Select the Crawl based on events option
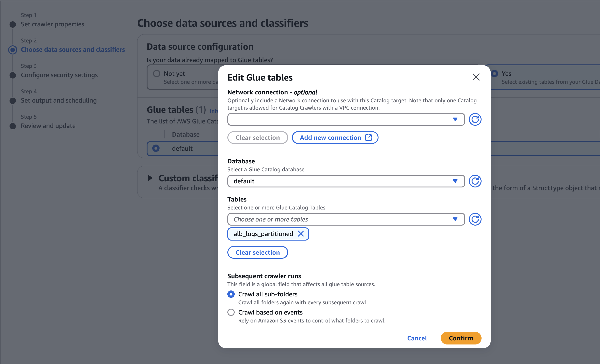The width and height of the screenshot is (600, 364). 231,312
